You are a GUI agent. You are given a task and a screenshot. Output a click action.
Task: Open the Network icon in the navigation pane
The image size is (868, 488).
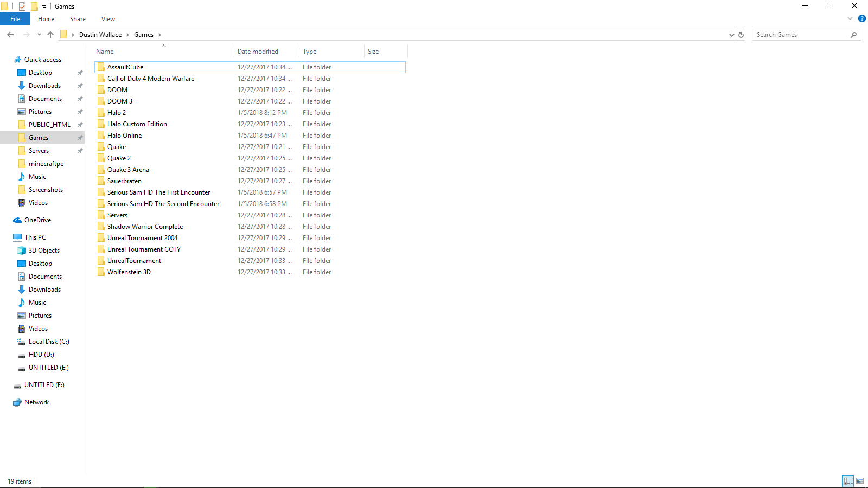[x=17, y=402]
